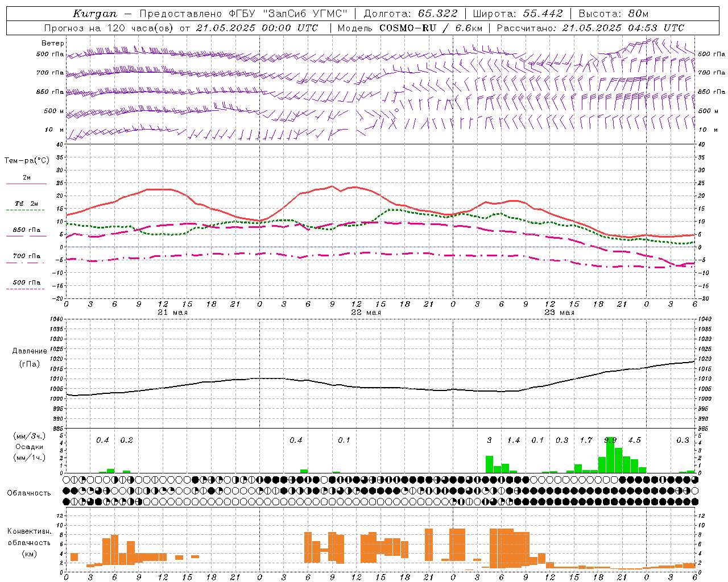
Task: Click the 3-hour precipitation value "9.9"
Action: 610,440
